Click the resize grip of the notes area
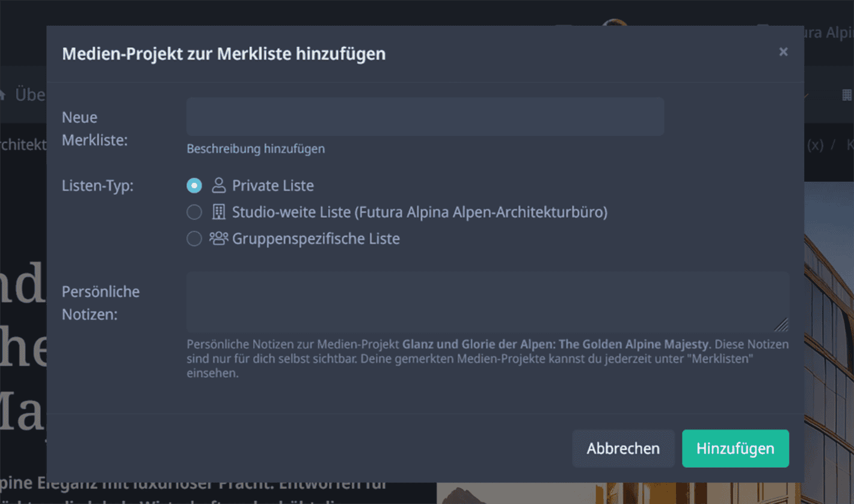This screenshot has height=504, width=854. tap(782, 325)
